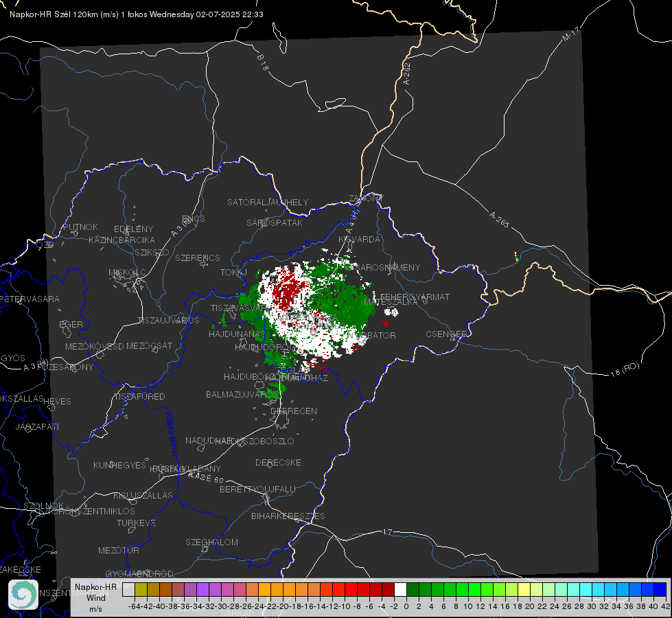Viewport: 672px width, 618px height.
Task: Click the BALMAZÚJVÁROS label
Action: (x=242, y=394)
